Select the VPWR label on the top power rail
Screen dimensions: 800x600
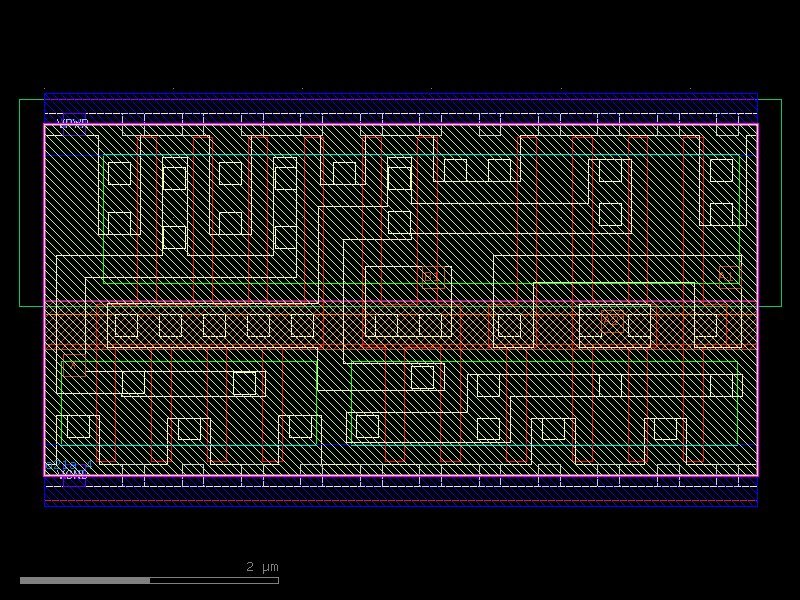point(73,122)
